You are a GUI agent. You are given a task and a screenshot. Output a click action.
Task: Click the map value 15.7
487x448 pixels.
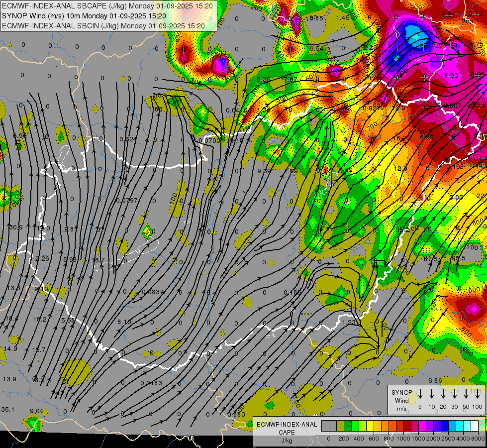(x=39, y=350)
